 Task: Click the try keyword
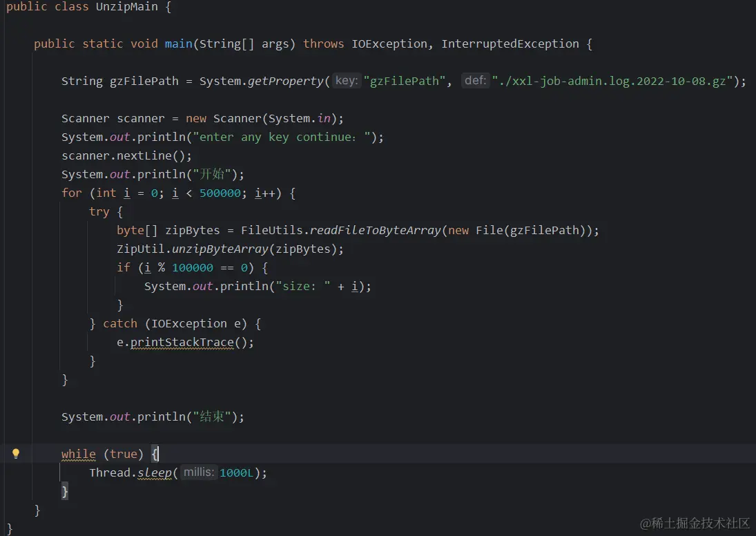point(99,212)
